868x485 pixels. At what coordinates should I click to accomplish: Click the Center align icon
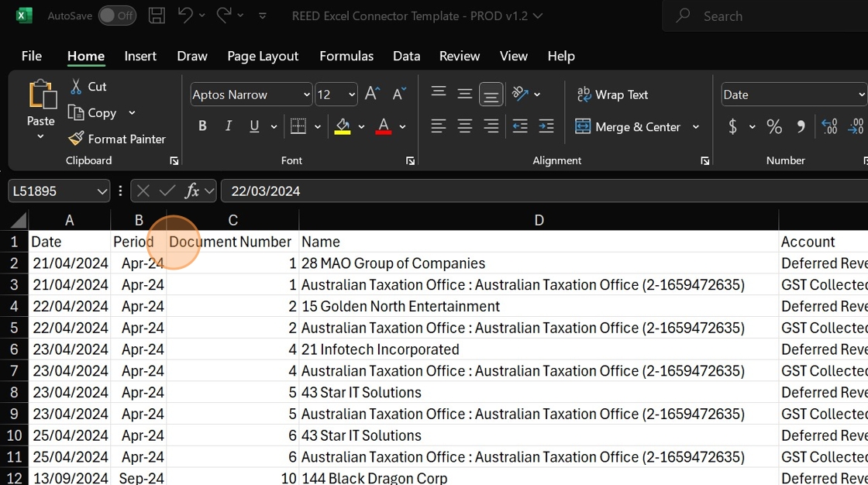(x=464, y=126)
